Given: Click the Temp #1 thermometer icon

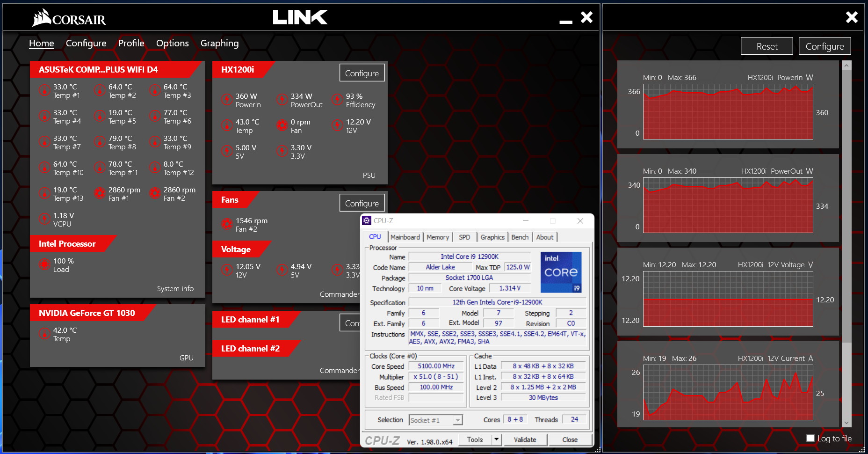Looking at the screenshot, I should (44, 90).
